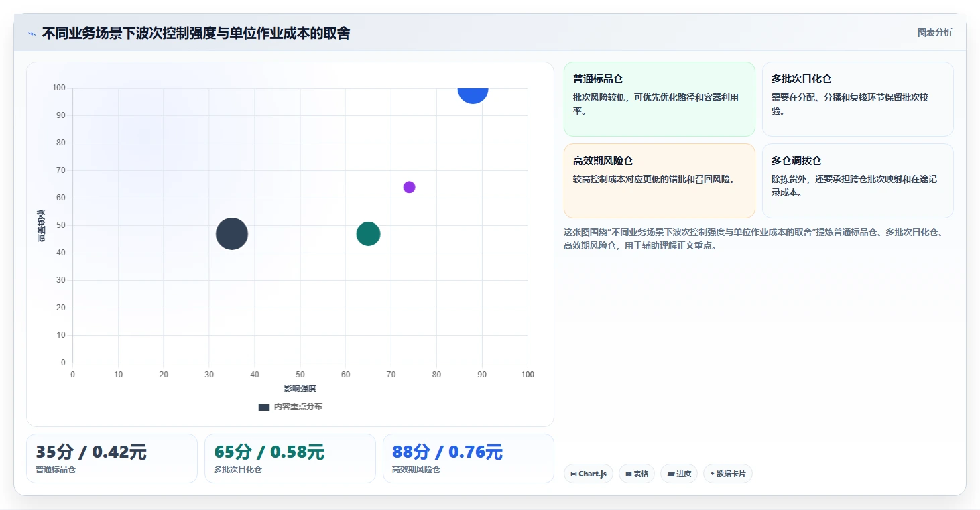Click the 88分 / 0.76元 stat card
Screen dimensions: 980x510
[469, 458]
